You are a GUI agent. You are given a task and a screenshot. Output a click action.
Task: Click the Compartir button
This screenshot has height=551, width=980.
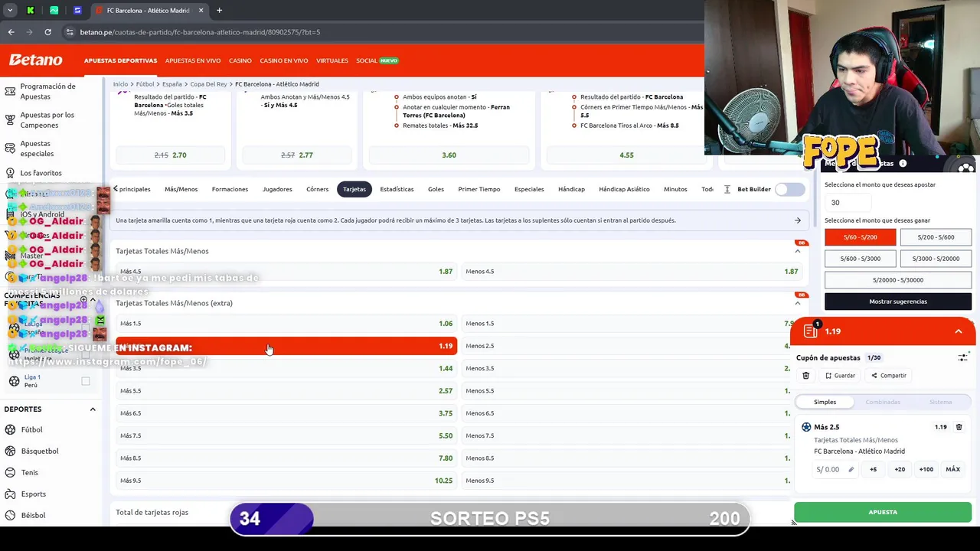(x=889, y=376)
